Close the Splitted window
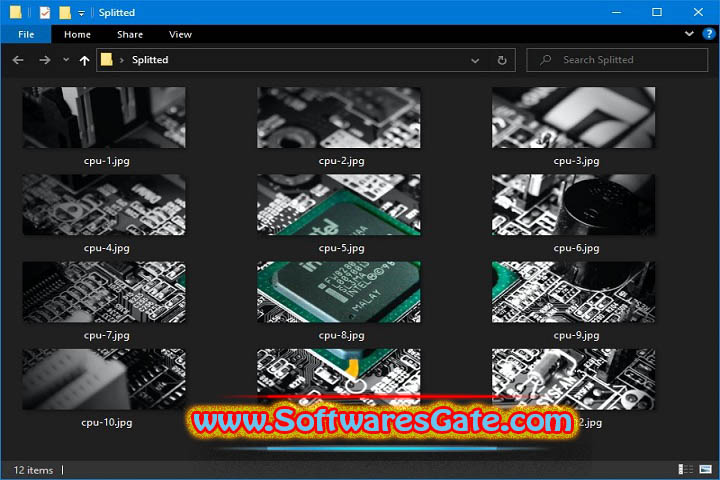The image size is (720, 480). pos(698,12)
